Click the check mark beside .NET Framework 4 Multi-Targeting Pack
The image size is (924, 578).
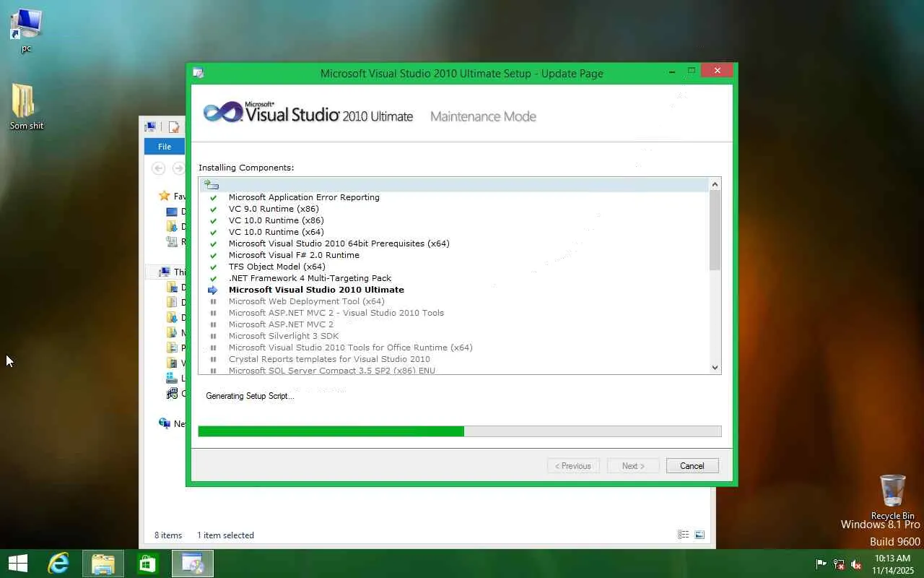(213, 278)
